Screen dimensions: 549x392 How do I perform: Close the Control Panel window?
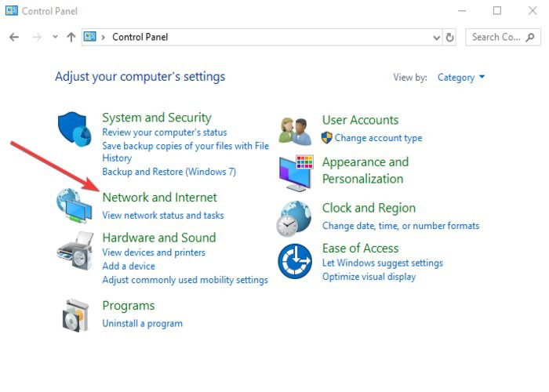pyautogui.click(x=533, y=11)
